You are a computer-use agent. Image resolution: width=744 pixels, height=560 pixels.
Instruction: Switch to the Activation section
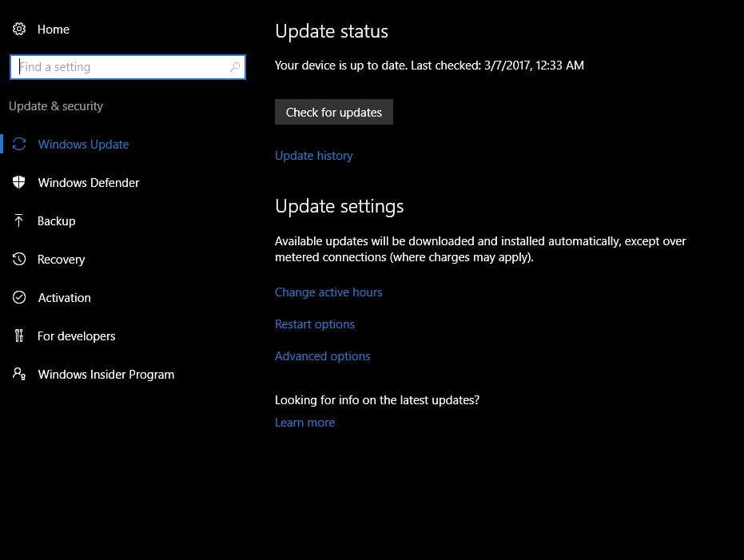(64, 298)
